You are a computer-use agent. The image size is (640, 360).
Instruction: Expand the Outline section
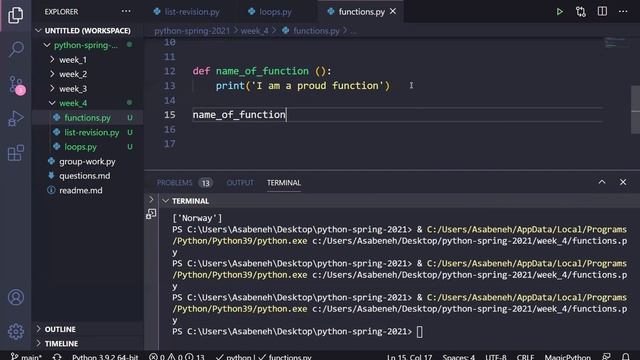87,329
